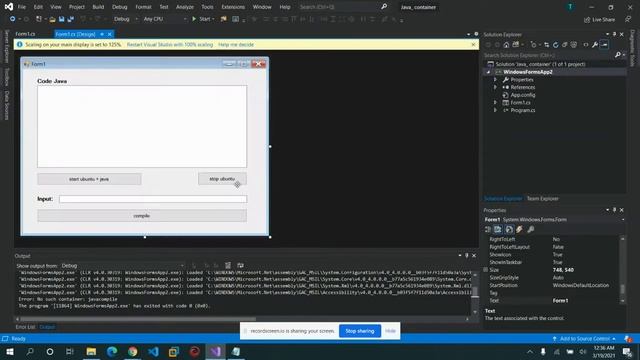Image resolution: width=640 pixels, height=360 pixels.
Task: Click the Help me decide link
Action: (x=236, y=44)
